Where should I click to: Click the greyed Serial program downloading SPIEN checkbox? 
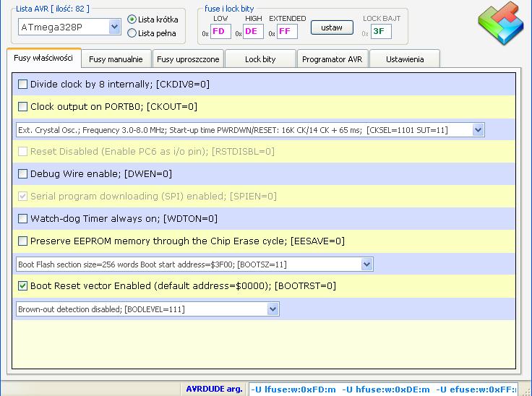(x=22, y=196)
